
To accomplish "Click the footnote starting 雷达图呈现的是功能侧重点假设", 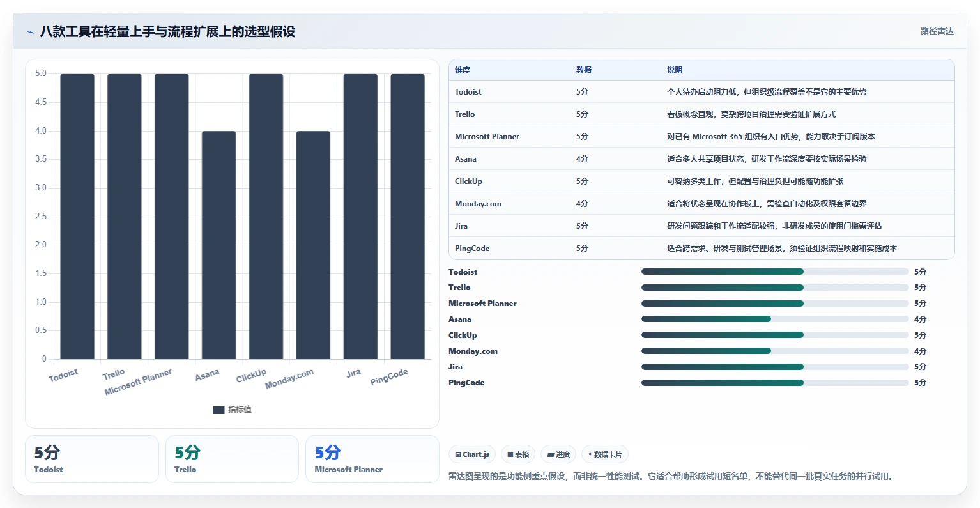I will [x=671, y=476].
